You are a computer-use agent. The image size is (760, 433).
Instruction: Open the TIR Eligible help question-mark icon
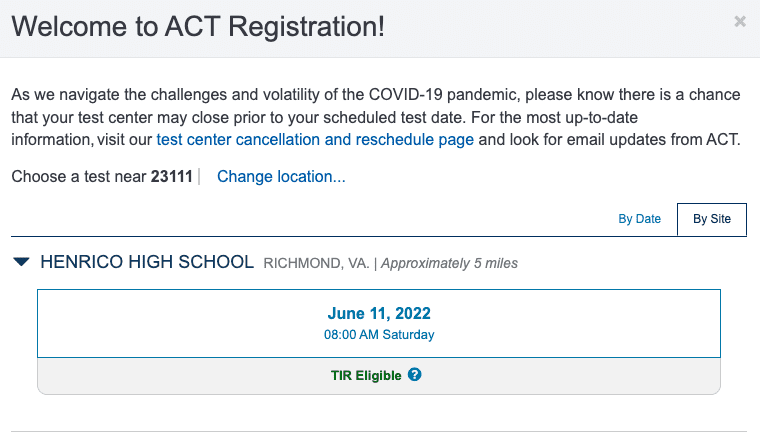[415, 376]
